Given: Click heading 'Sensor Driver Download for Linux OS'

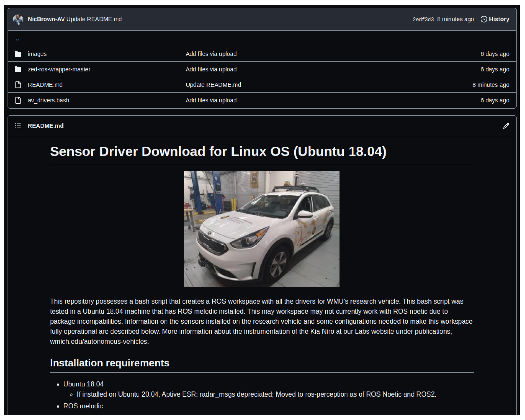Looking at the screenshot, I should (x=218, y=151).
